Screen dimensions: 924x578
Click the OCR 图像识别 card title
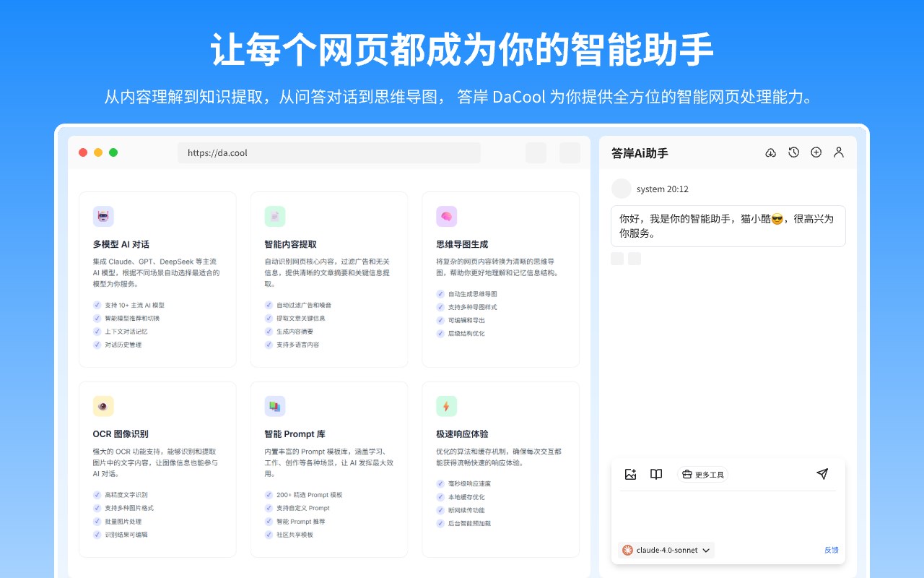121,434
